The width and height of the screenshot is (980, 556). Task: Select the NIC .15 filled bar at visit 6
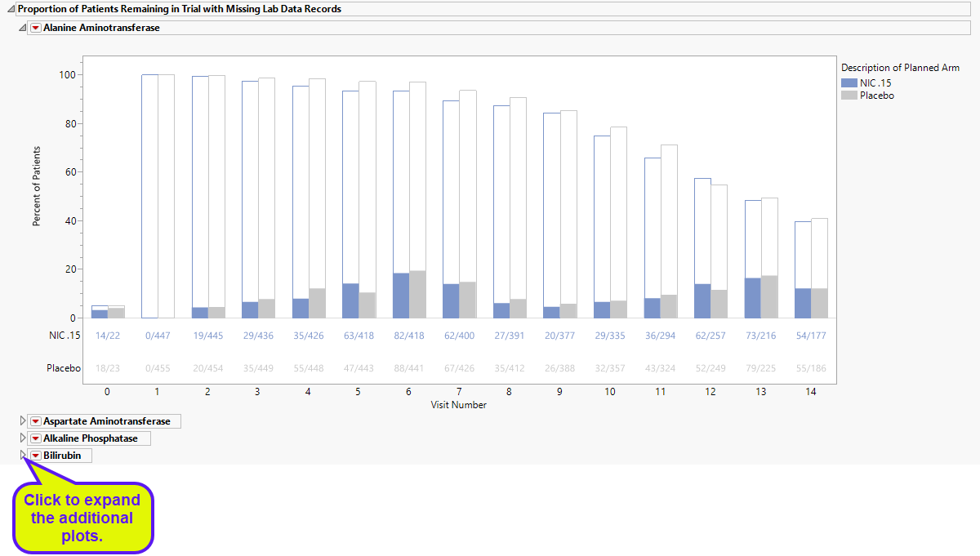pos(401,296)
